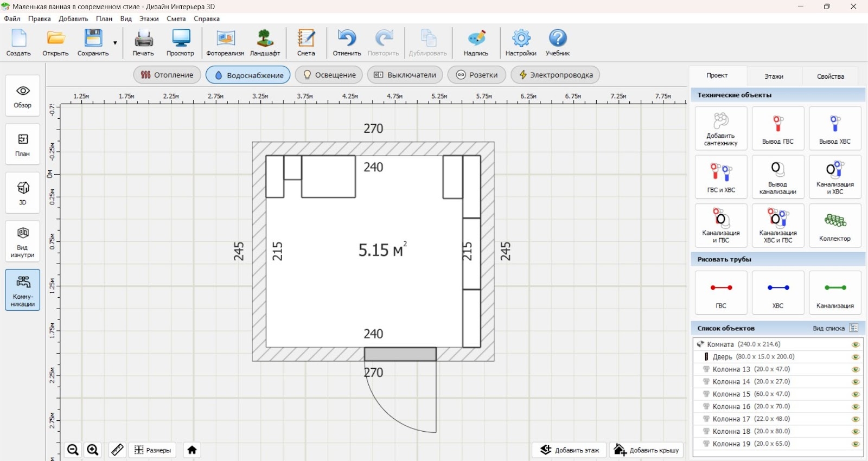The image size is (868, 461).
Task: Choose the Канализация pipe drawing tool
Action: pos(834,293)
